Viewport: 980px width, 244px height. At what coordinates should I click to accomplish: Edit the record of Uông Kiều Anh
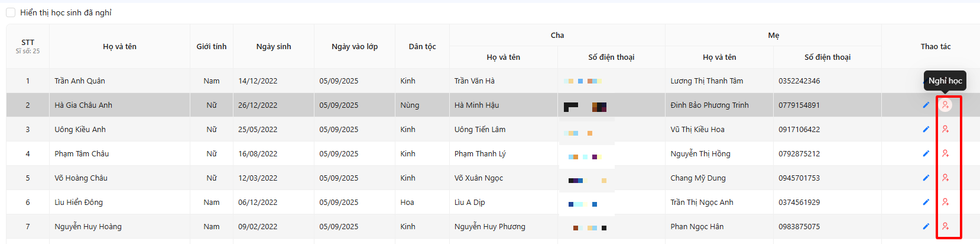click(926, 129)
